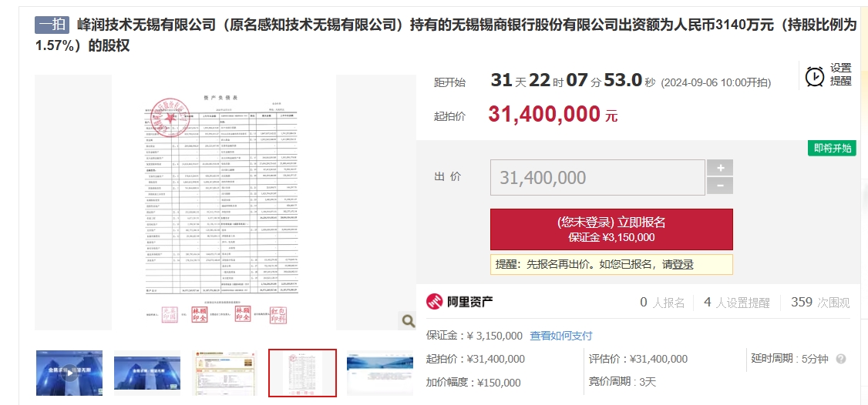Click the 设置提醒 reminder label

840,75
